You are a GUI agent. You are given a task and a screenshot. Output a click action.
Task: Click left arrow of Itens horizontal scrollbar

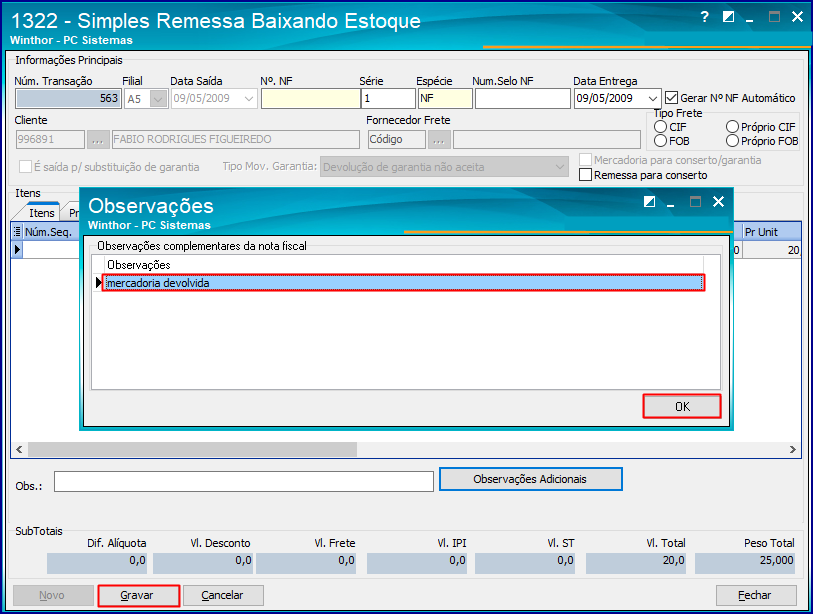19,450
